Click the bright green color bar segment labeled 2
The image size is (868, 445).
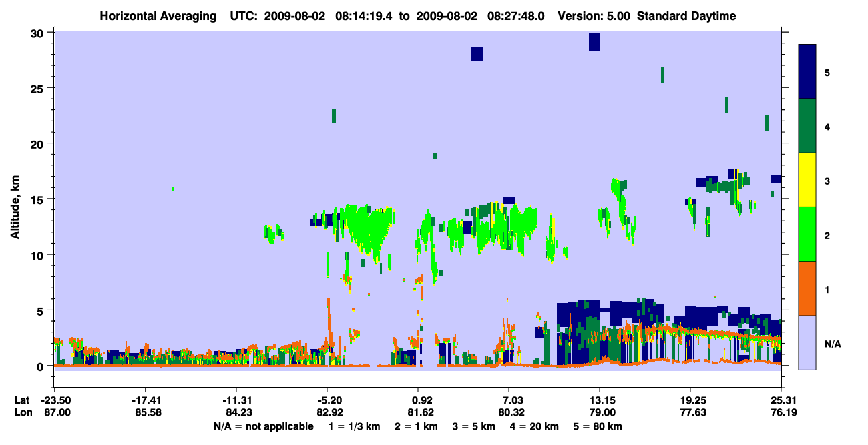pos(807,234)
